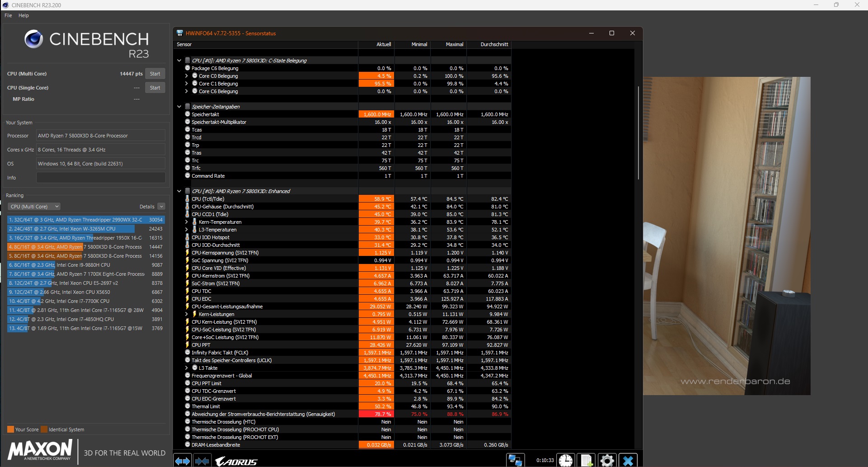Open the File menu in Cinebench

click(x=8, y=15)
